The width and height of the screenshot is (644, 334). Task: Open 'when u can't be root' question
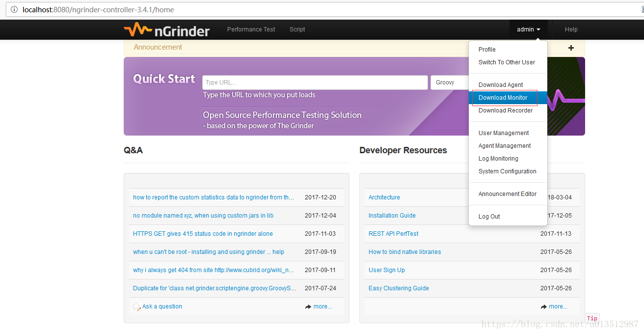point(209,252)
